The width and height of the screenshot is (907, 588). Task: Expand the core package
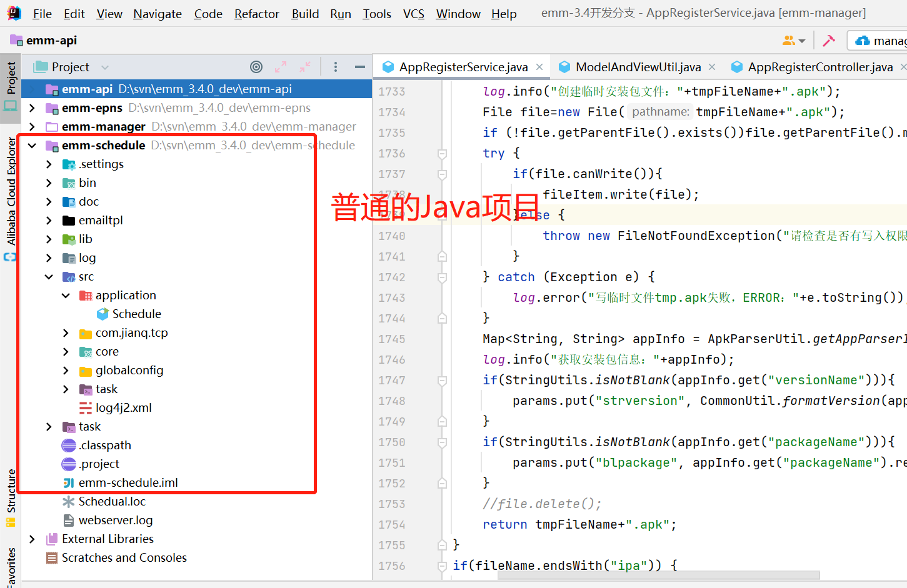[66, 352]
